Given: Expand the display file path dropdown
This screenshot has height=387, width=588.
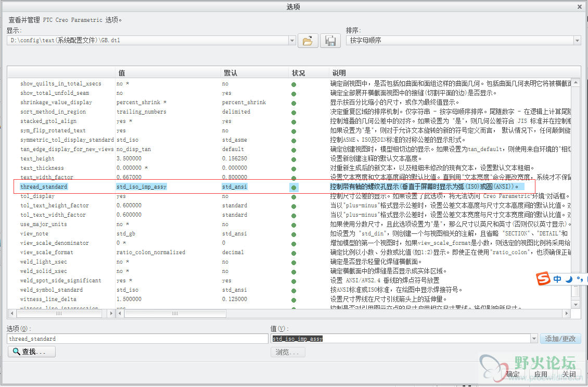Looking at the screenshot, I should click(292, 41).
